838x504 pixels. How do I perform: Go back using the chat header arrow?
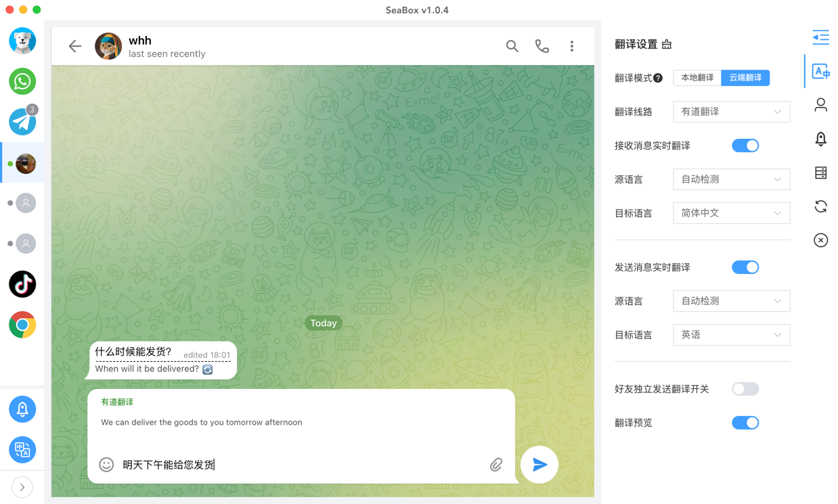[x=74, y=46]
